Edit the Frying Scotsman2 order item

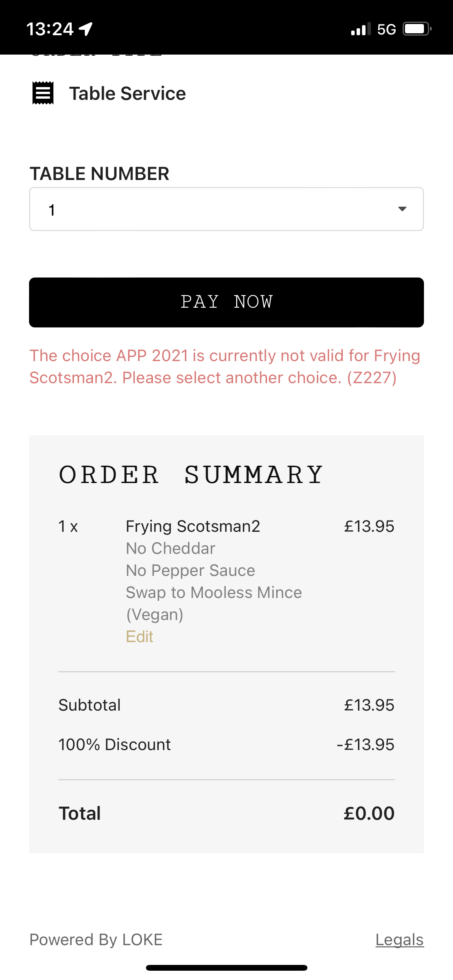tap(139, 637)
